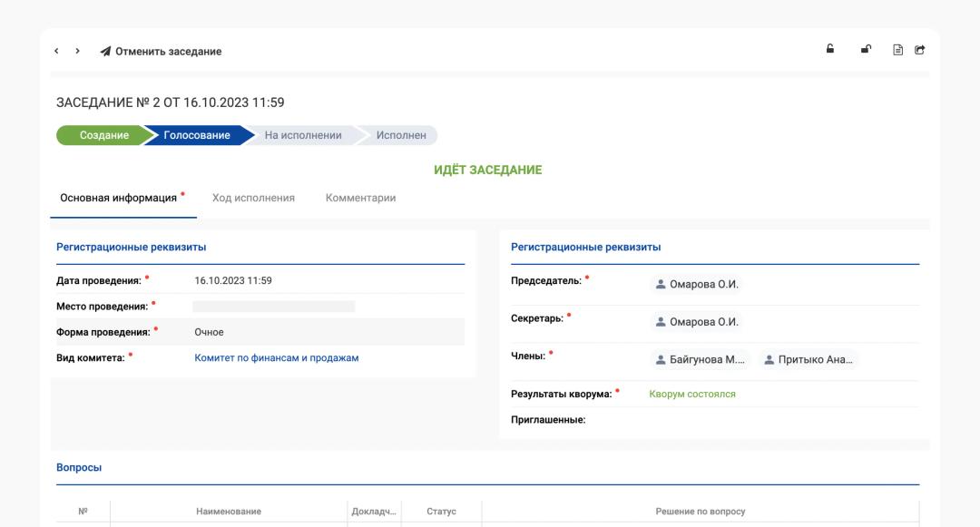The width and height of the screenshot is (980, 527).
Task: Click the share arrow icon
Action: (919, 52)
